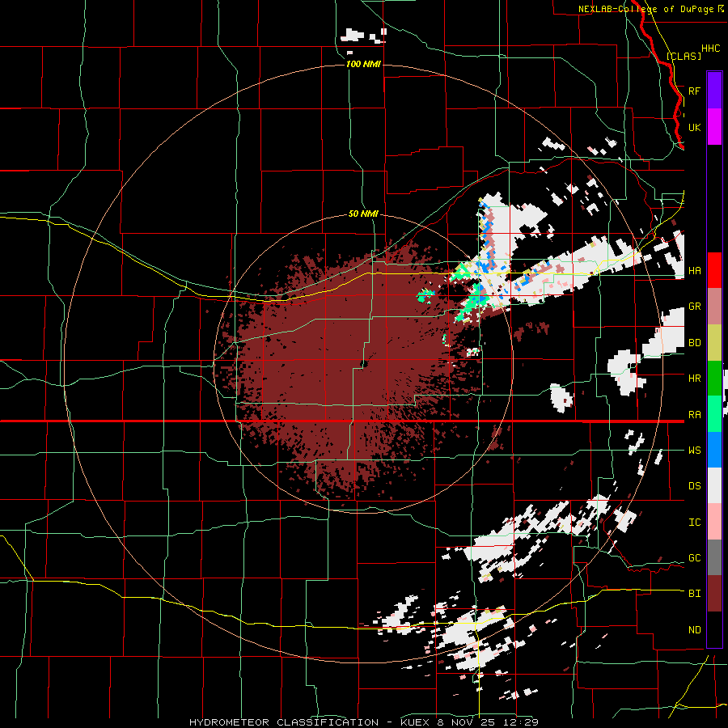Select the gray GC legend swatch
This screenshot has width=728, height=728.
714,557
